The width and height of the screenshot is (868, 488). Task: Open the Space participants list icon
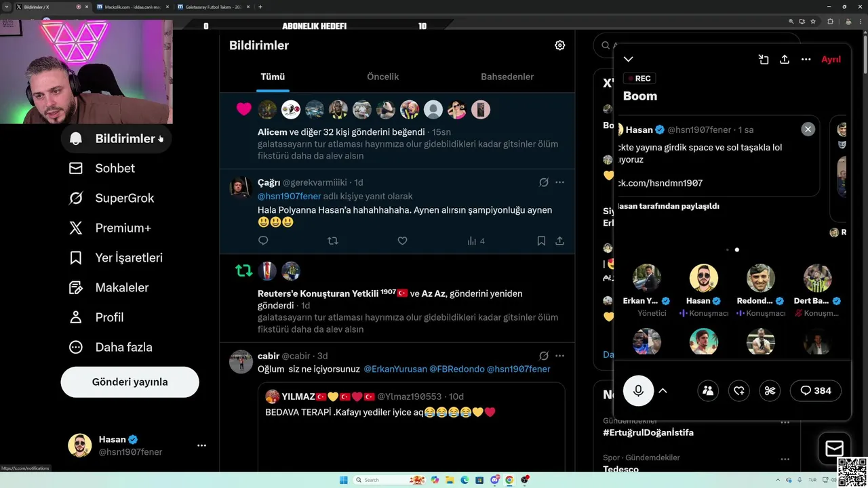click(708, 390)
